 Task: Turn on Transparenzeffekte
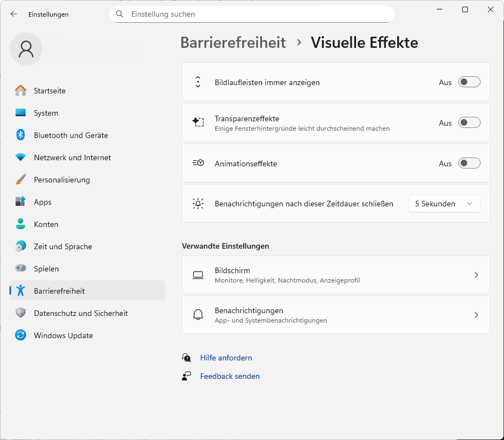(x=469, y=122)
